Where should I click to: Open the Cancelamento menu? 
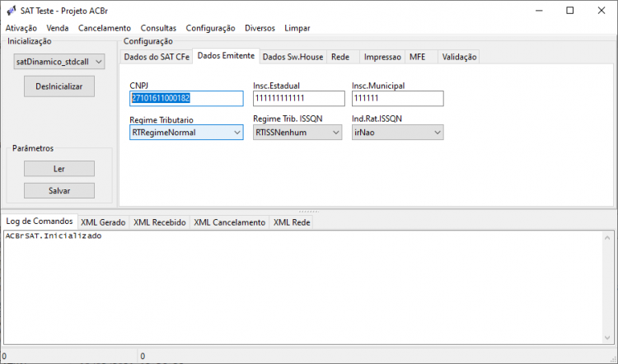[x=105, y=28]
